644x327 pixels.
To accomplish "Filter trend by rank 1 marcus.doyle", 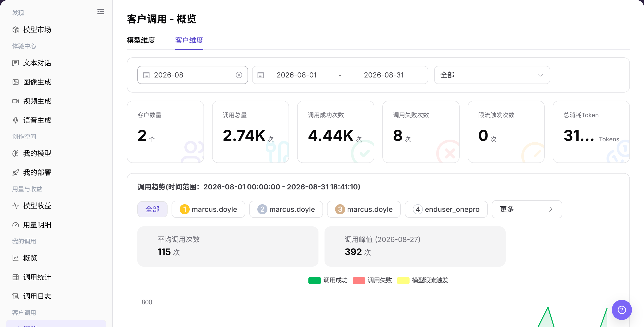I will click(208, 209).
